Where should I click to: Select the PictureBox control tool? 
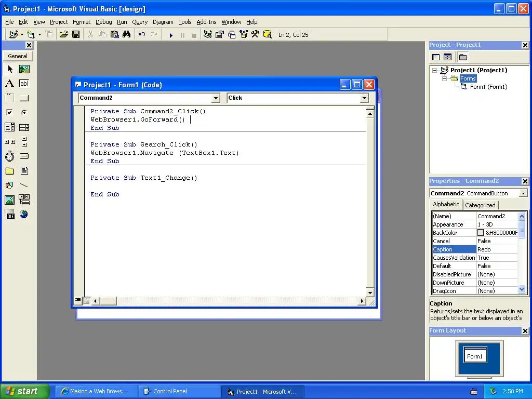[x=24, y=69]
